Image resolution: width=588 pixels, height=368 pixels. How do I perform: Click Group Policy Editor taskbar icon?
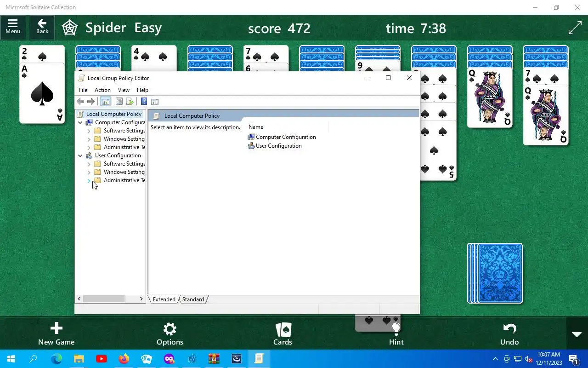pyautogui.click(x=259, y=359)
